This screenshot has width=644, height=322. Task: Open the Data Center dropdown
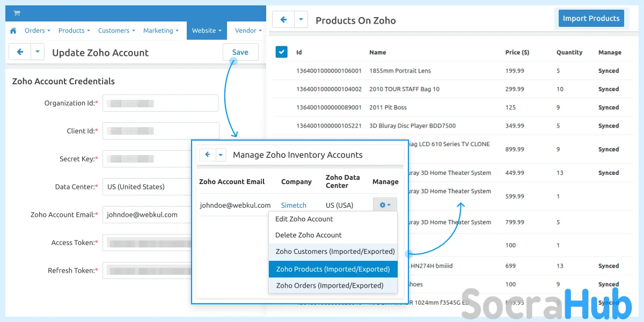tap(148, 187)
